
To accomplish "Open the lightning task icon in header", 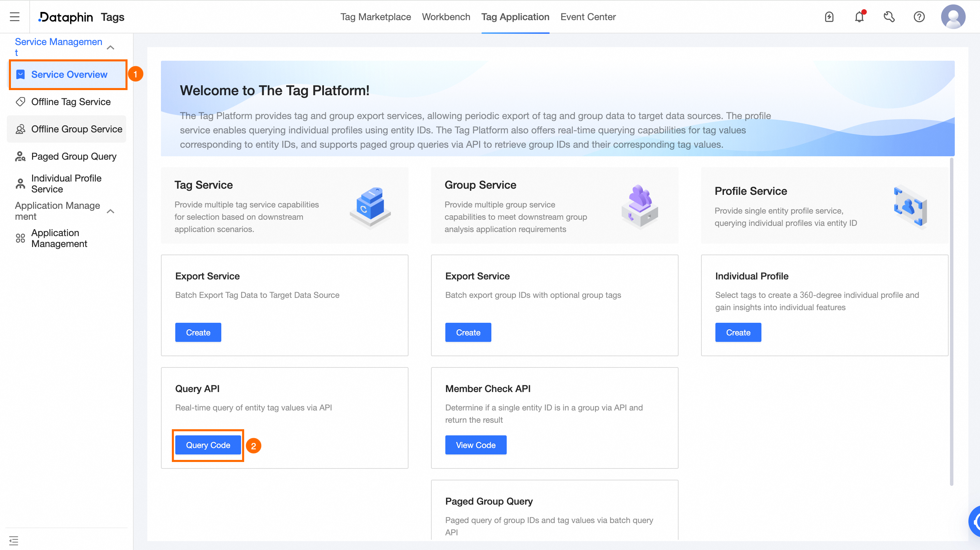I will coord(829,17).
